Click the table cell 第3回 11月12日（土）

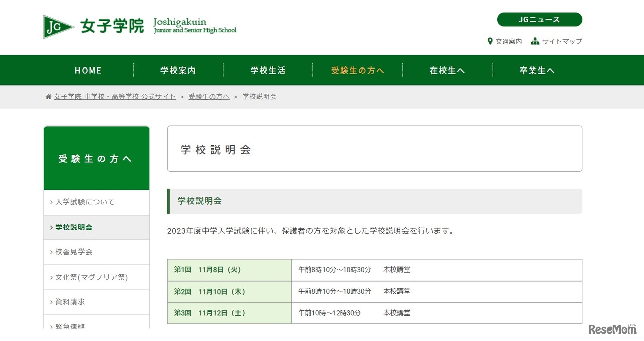click(229, 313)
